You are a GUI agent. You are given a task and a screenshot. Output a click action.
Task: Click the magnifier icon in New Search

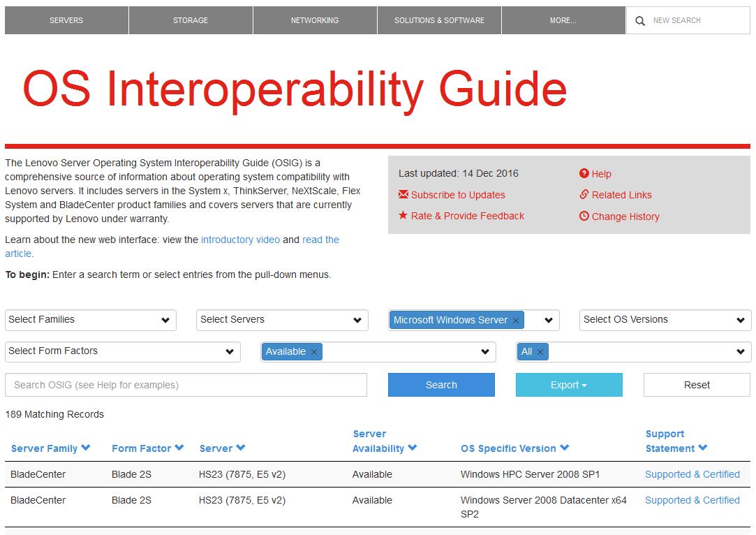click(x=639, y=21)
